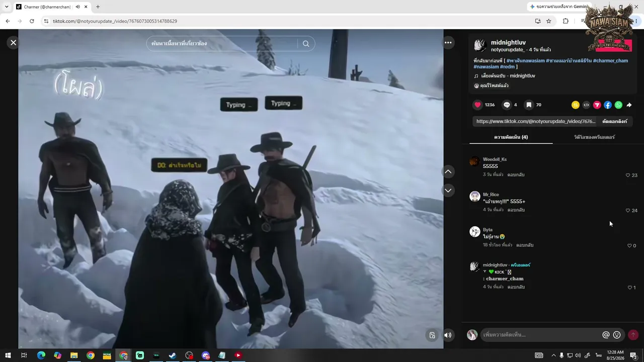Viewport: 644px width, 362px height.
Task: Mute the tab using its audio icon
Action: (77, 7)
